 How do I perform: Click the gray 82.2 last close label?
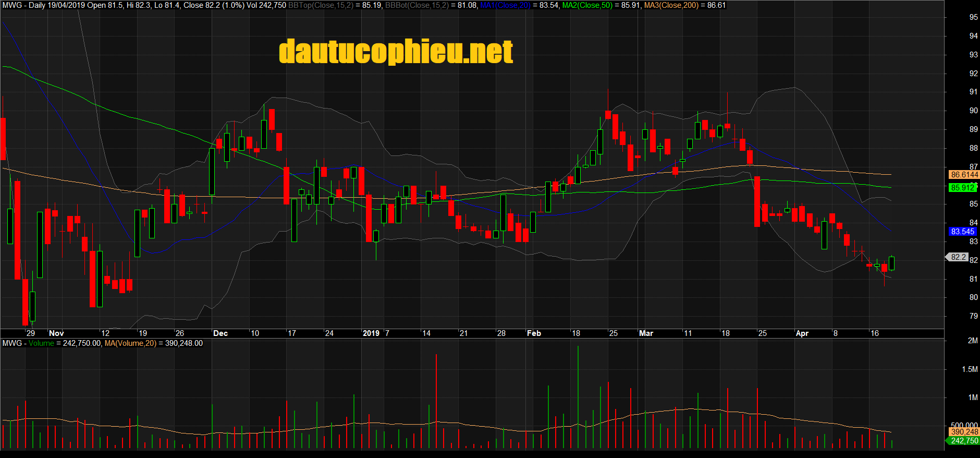point(958,257)
